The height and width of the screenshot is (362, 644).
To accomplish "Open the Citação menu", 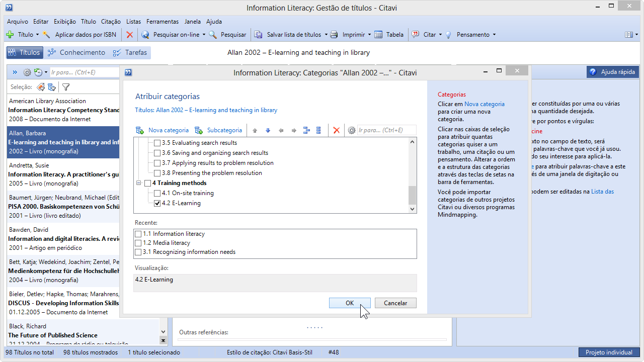I will (111, 22).
